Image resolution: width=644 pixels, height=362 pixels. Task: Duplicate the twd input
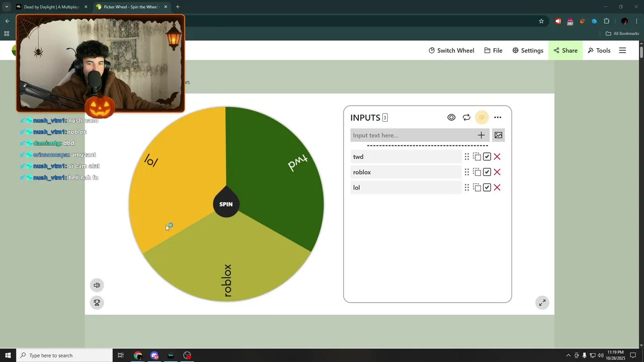click(477, 157)
